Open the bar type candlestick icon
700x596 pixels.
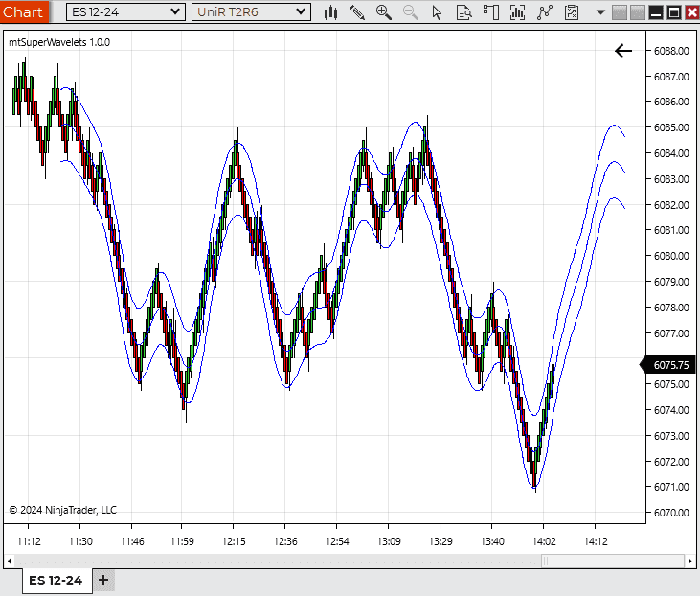click(x=330, y=12)
